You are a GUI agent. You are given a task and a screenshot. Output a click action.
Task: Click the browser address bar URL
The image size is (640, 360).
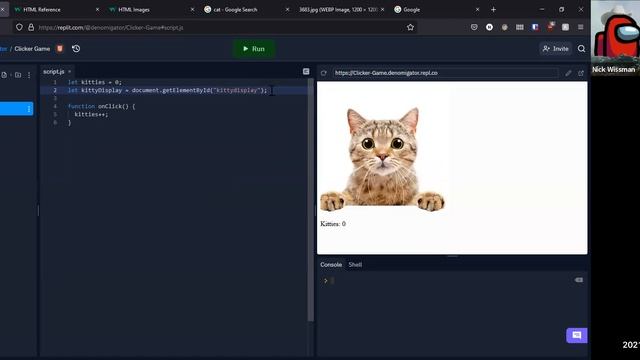(111, 27)
